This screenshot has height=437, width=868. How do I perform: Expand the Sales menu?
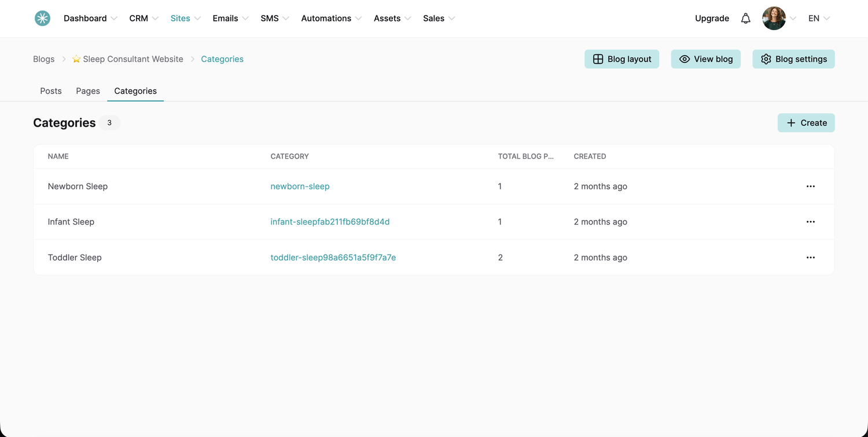439,19
